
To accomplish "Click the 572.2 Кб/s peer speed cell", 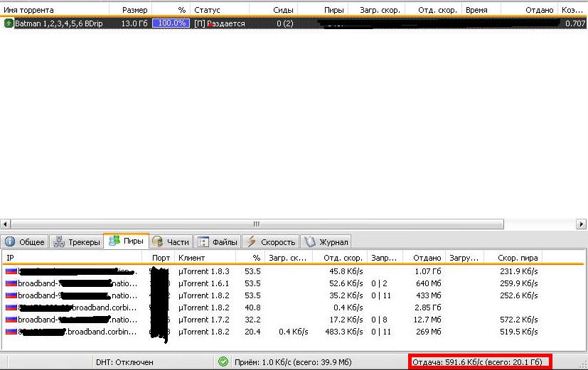I will tap(518, 320).
